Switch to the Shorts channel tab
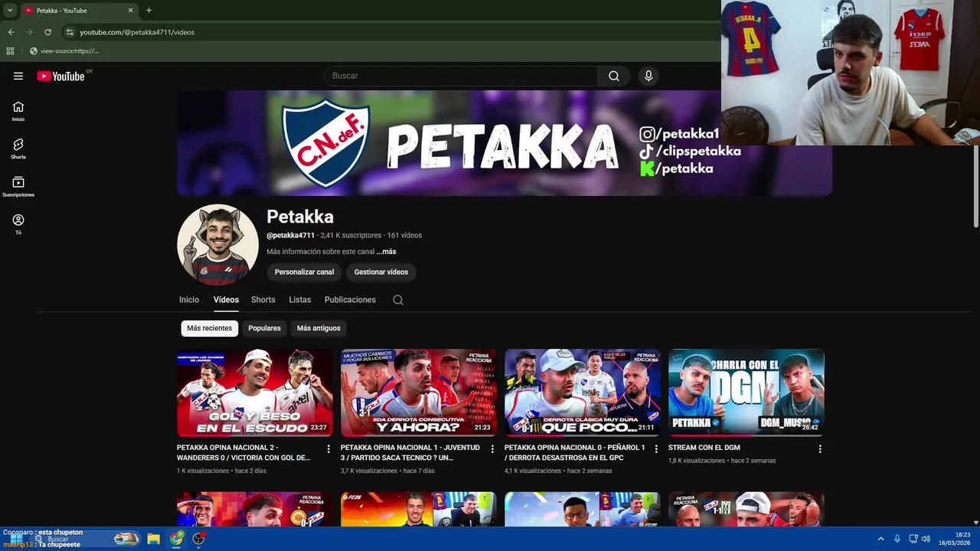This screenshot has height=551, width=980. tap(263, 300)
